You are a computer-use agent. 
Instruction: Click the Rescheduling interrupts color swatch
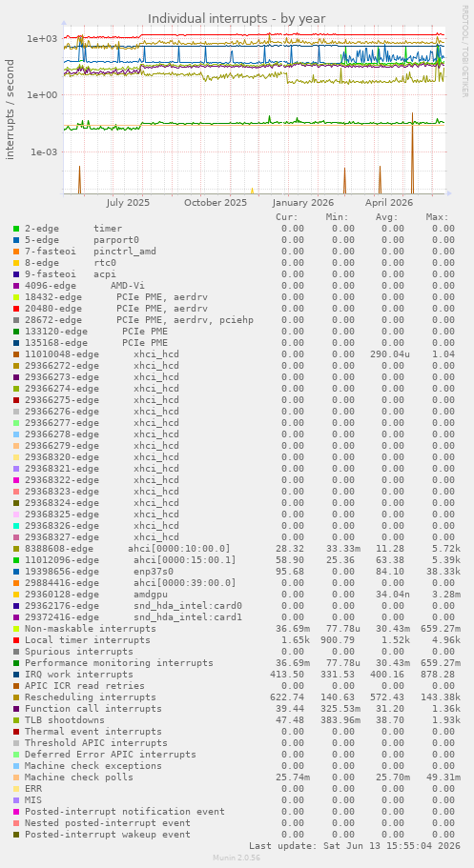coord(16,697)
